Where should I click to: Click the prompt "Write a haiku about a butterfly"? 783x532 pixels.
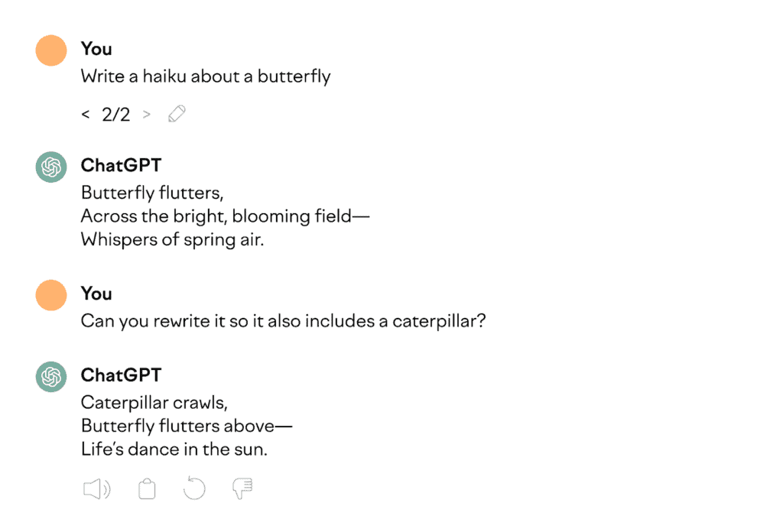pos(206,76)
